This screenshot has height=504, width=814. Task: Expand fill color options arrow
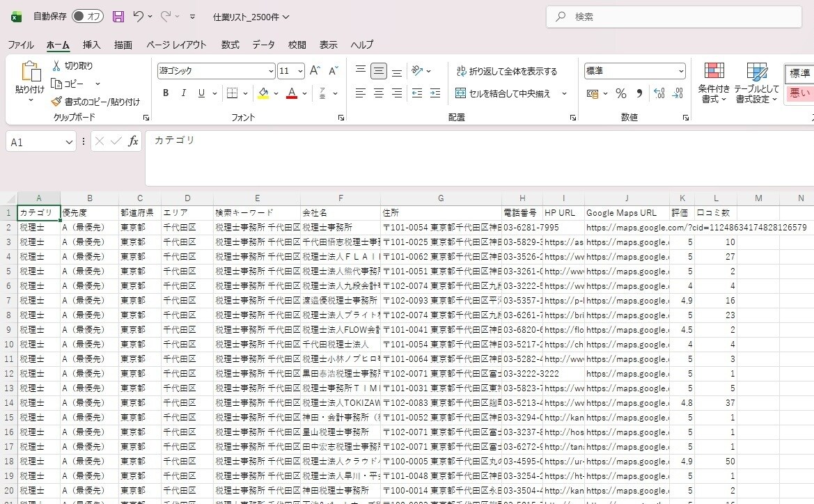tap(276, 93)
